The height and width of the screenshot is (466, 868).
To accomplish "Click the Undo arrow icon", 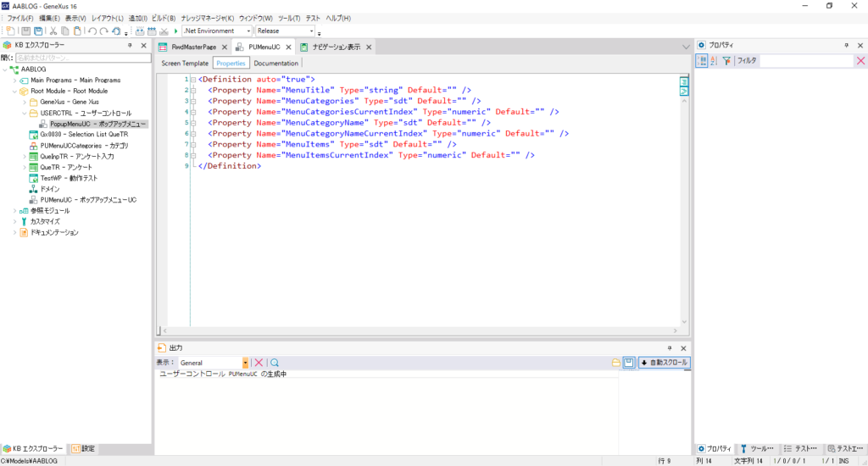I will pos(92,31).
